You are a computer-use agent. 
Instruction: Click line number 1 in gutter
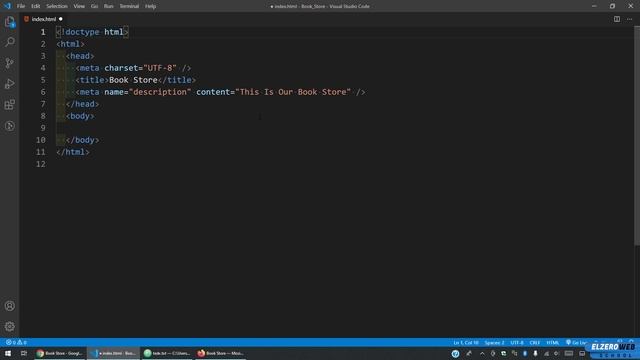[43, 32]
